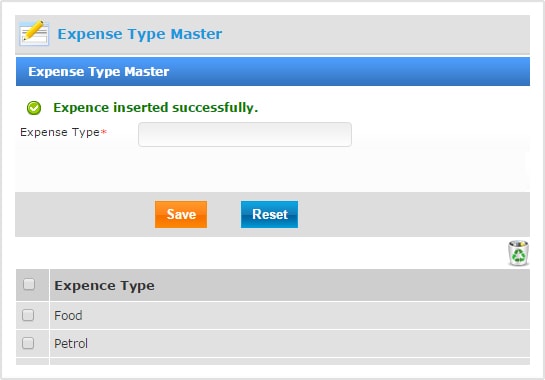Click the blue Expense Type Master section bar

coord(273,72)
